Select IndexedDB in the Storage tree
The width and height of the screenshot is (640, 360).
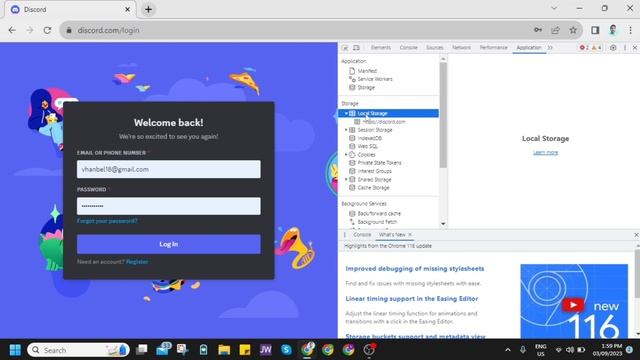tap(369, 138)
